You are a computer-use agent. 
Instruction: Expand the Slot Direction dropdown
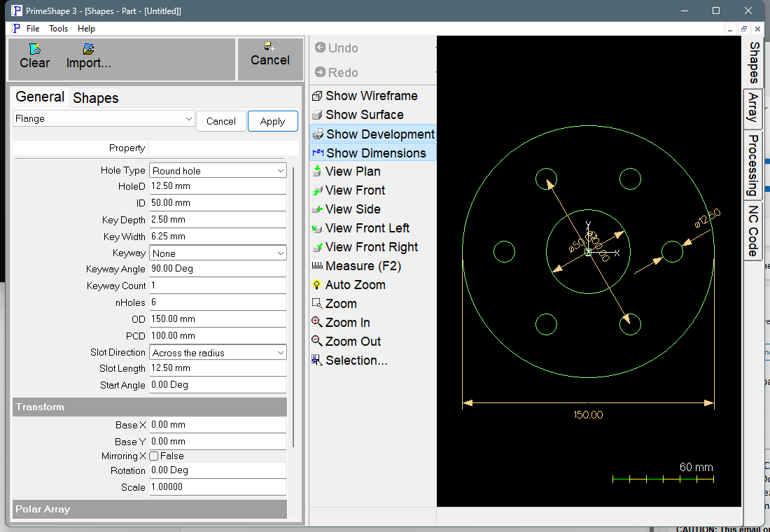[x=218, y=352]
